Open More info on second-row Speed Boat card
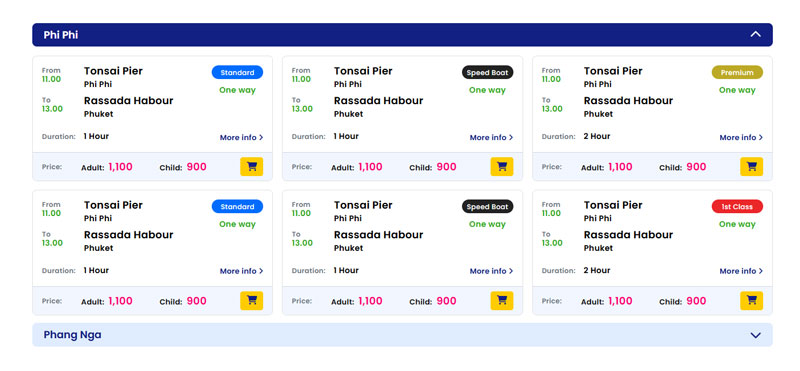Screen dimensions: 800x371 pos(491,271)
